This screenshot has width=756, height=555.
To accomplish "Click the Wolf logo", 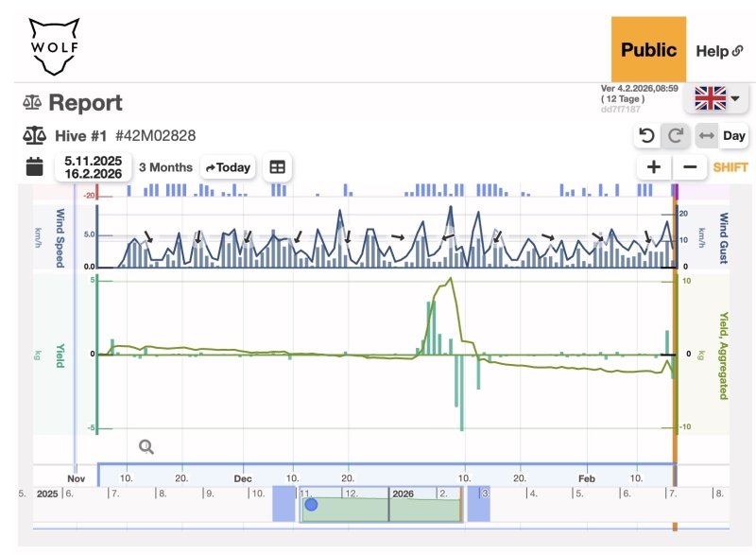I will click(54, 45).
